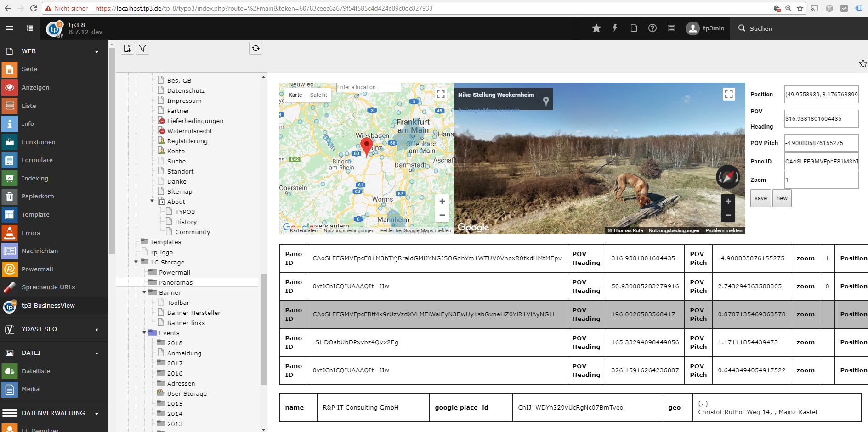
Task: Toggle fullscreen on the street view panorama
Action: (728, 94)
